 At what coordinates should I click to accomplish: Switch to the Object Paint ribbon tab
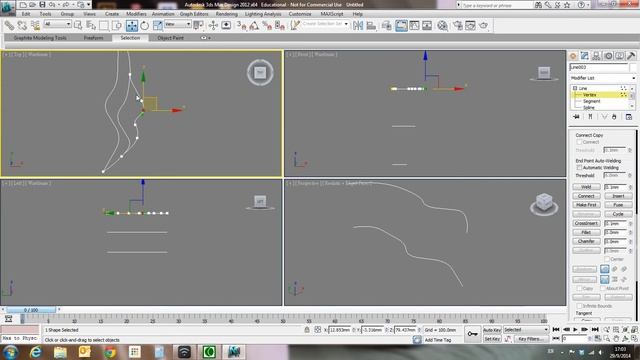click(x=171, y=38)
